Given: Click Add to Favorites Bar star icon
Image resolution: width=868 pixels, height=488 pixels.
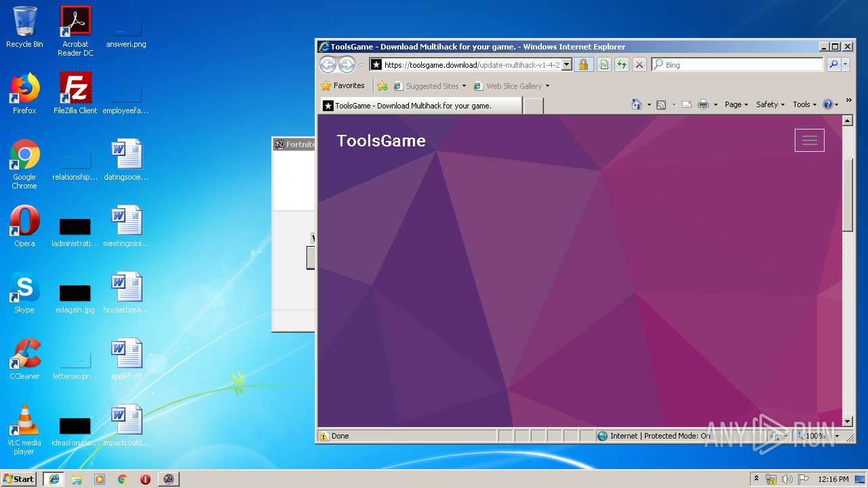Looking at the screenshot, I should (x=382, y=86).
